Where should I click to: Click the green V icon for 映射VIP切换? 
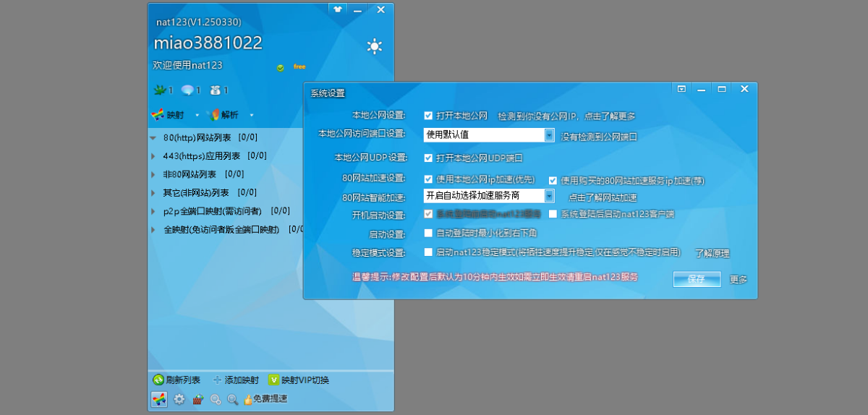click(273, 380)
